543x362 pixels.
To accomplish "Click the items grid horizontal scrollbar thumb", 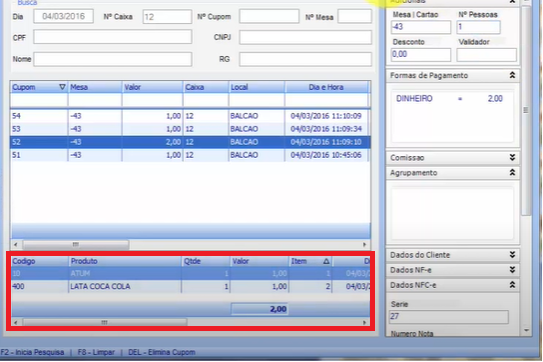I will tap(105, 322).
